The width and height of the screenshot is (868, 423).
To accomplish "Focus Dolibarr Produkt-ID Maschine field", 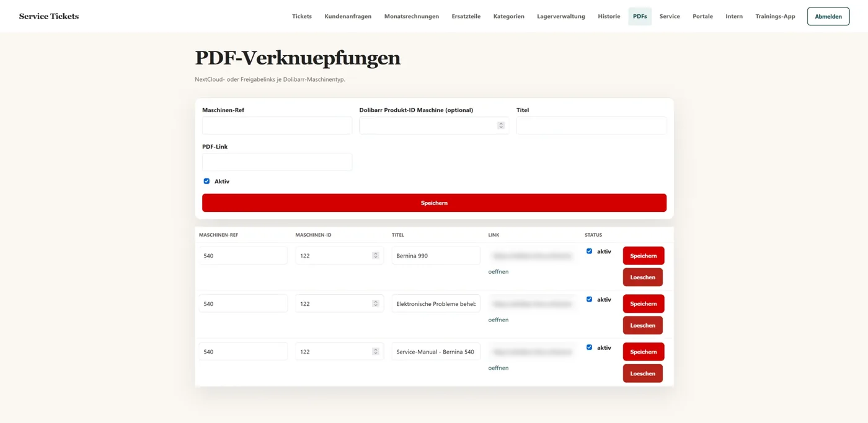I will [434, 125].
